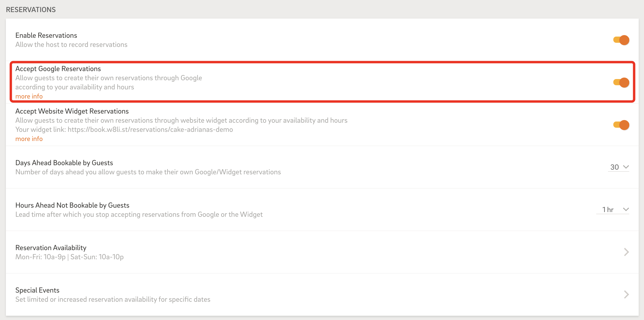Click the 'Number of days ahead you allow' description
This screenshot has height=320, width=644.
coord(148,172)
